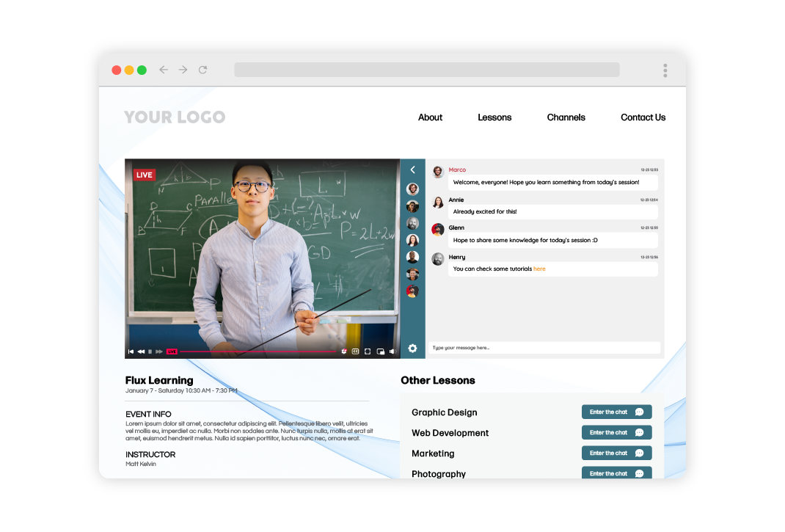This screenshot has width=785, height=532.
Task: Enter fullscreen on the video player
Action: click(369, 351)
